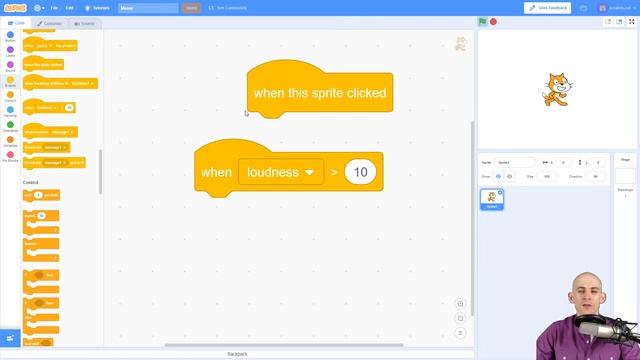
Task: Select the Sound block category
Action: coord(10,67)
